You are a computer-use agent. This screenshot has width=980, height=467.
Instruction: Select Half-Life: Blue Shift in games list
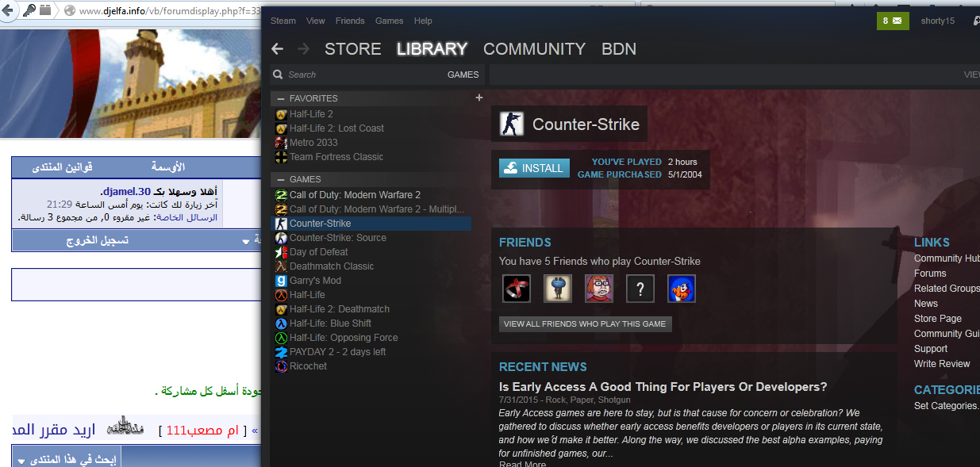coord(330,323)
